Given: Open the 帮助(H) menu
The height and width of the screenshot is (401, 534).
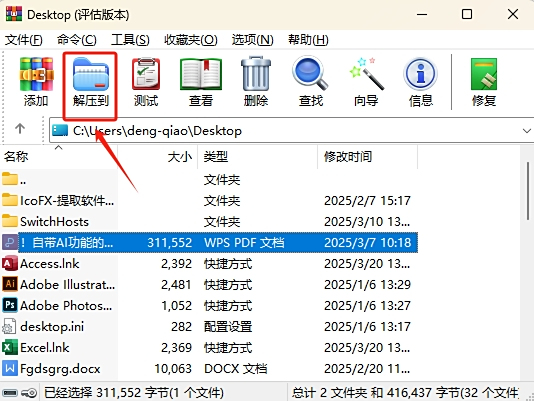Looking at the screenshot, I should tap(308, 40).
